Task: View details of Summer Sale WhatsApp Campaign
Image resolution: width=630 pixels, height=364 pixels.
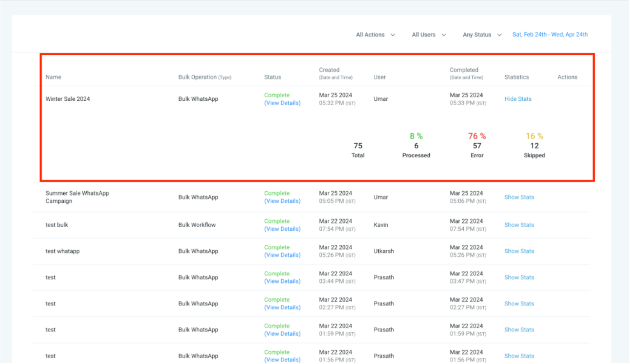Action: 282,201
